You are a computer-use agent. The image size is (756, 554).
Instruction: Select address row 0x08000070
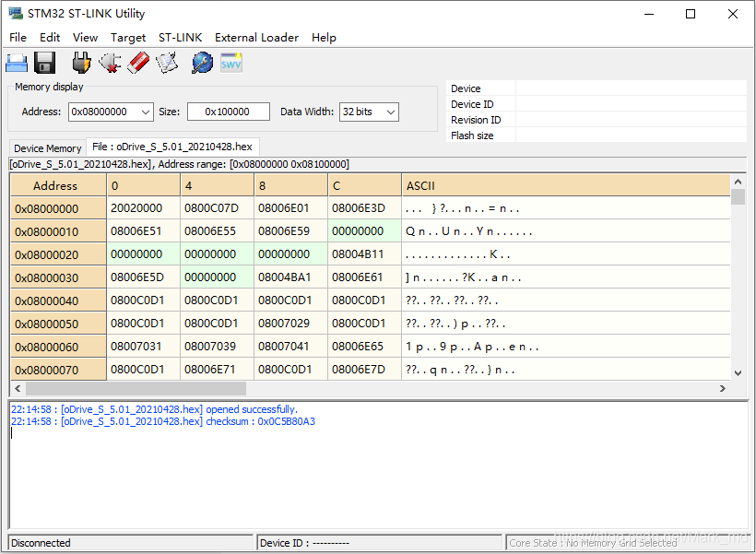[58, 370]
